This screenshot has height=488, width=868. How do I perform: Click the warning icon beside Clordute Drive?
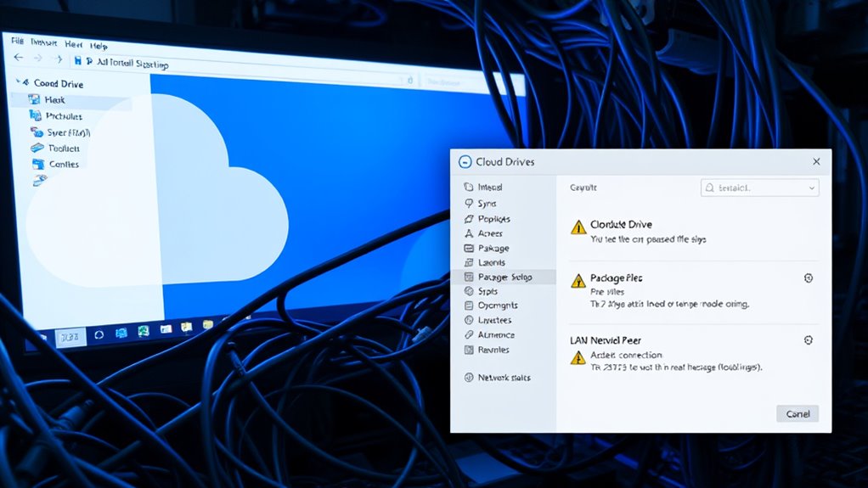578,227
